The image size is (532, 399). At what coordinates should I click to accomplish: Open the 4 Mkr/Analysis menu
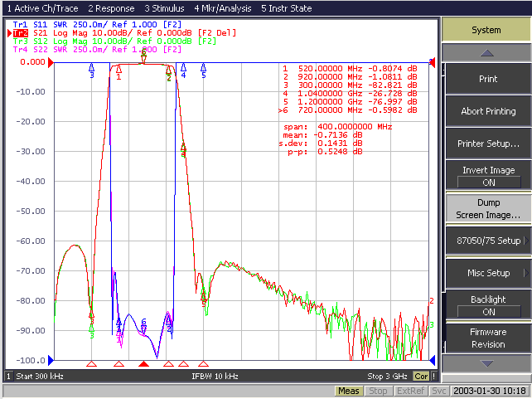coord(223,8)
